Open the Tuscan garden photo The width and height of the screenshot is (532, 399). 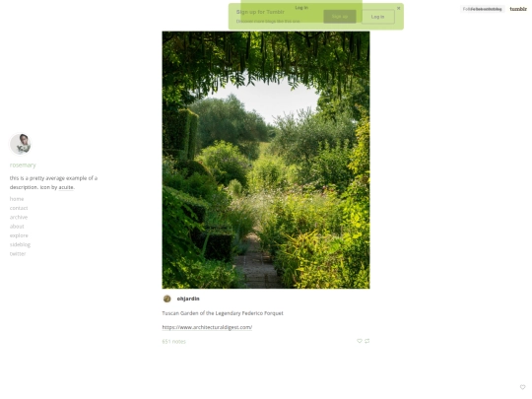pos(266,160)
